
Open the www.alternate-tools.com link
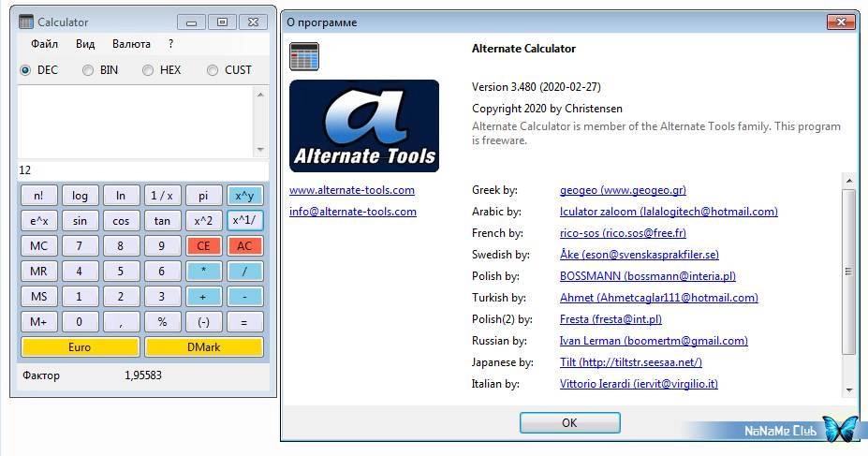click(x=351, y=190)
